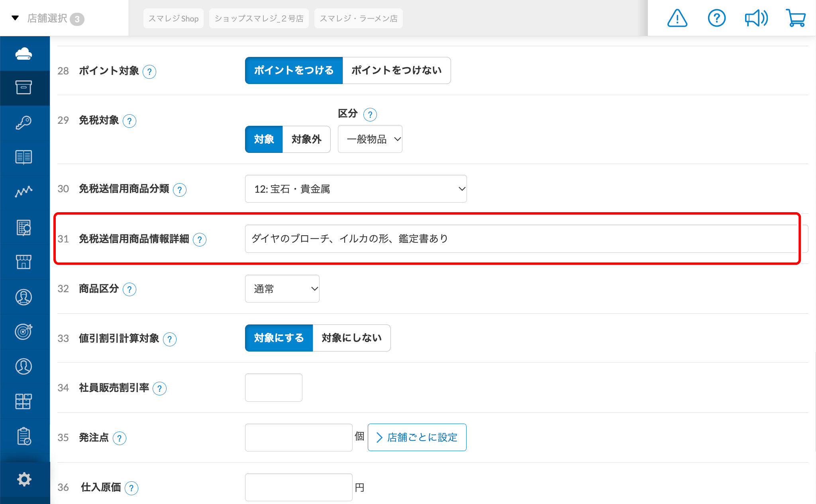Open the 商品区分 通常 dropdown
This screenshot has height=504, width=816.
tap(282, 289)
